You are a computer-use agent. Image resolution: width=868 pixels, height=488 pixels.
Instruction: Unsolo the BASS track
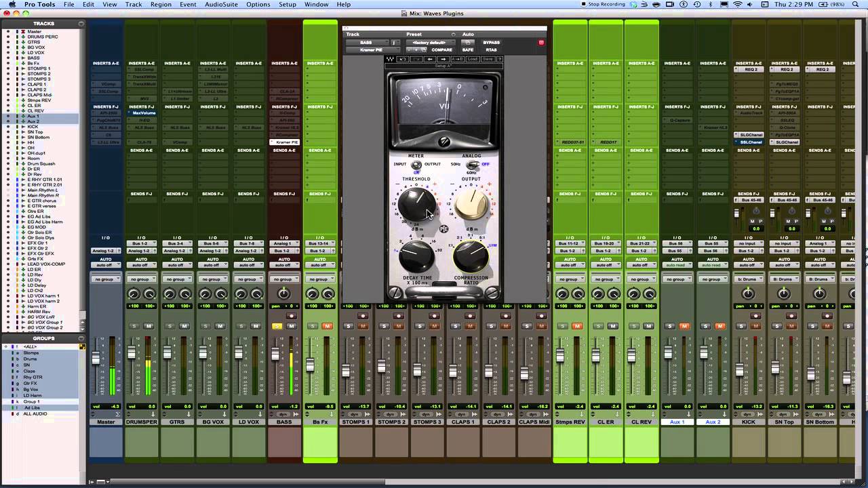(277, 326)
